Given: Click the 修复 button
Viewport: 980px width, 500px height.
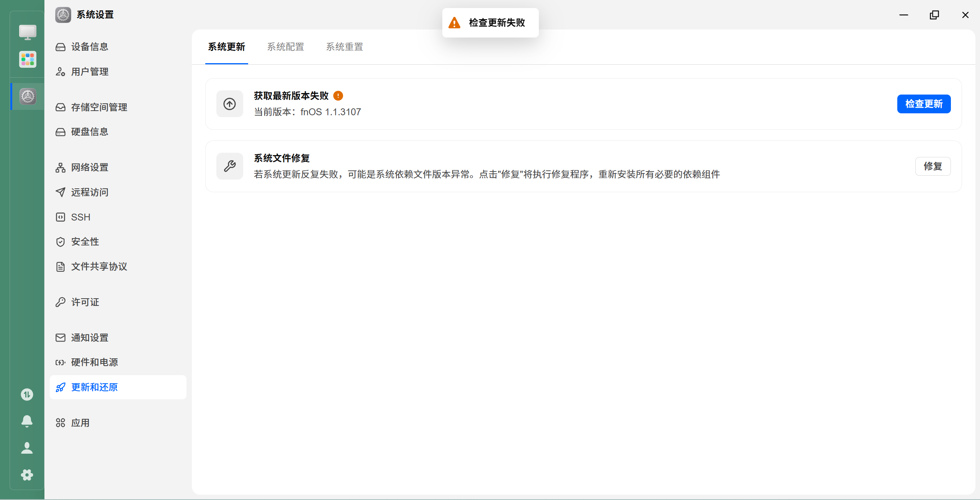Looking at the screenshot, I should (x=933, y=166).
